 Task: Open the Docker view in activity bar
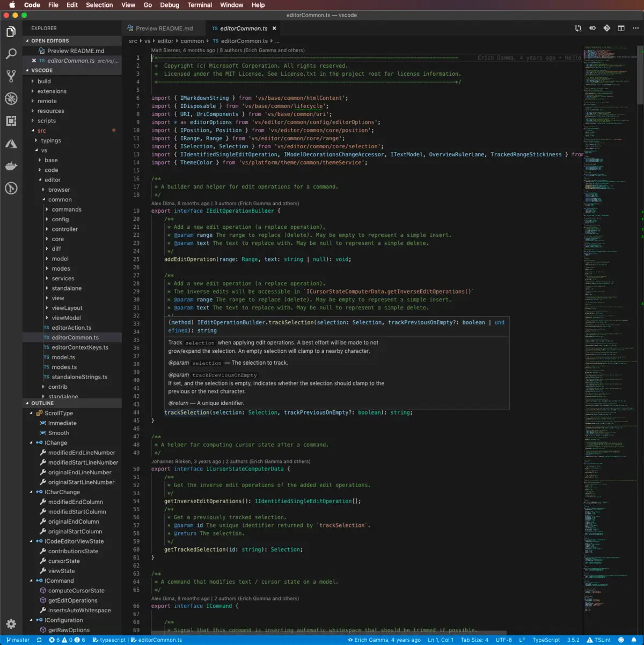[11, 166]
